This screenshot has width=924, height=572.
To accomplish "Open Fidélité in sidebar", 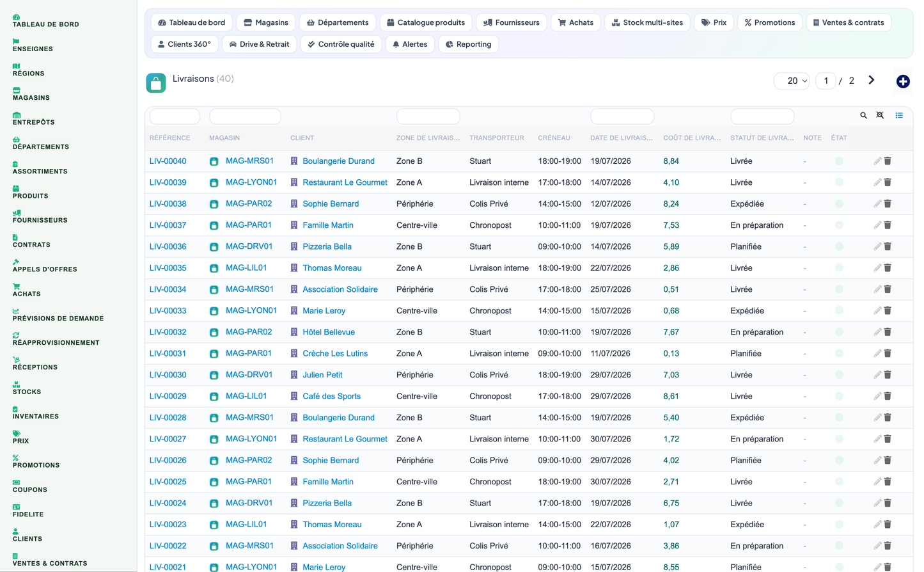I will 28,511.
